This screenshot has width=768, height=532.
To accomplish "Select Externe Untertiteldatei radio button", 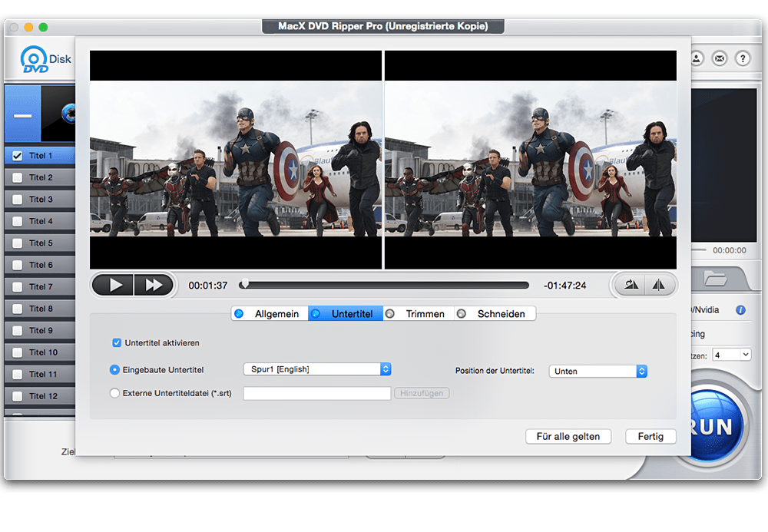I will (114, 392).
